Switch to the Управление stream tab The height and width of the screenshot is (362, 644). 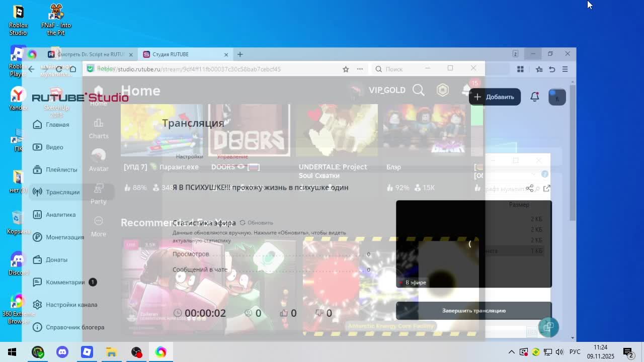[232, 156]
